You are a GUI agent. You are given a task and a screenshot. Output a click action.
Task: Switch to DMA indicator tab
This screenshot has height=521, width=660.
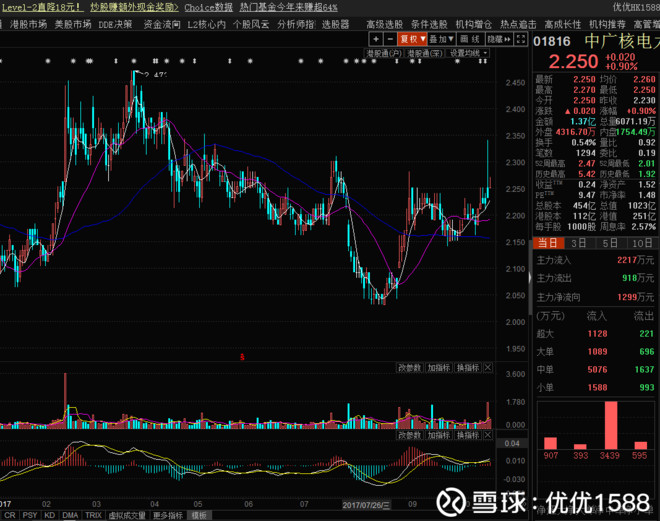click(70, 516)
